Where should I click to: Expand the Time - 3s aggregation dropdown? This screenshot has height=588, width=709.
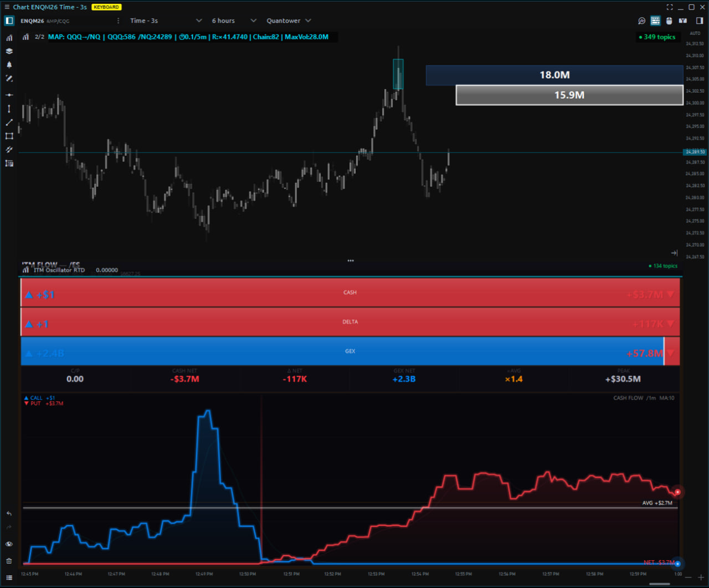166,21
